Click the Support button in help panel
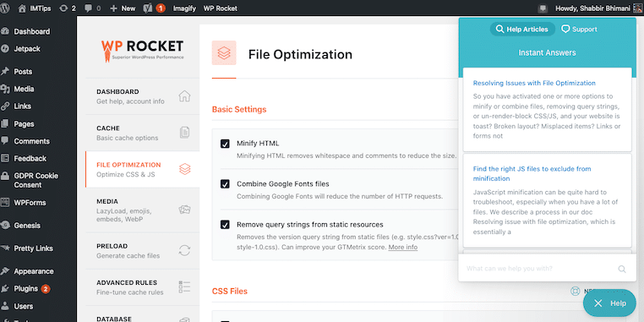Image resolution: width=644 pixels, height=322 pixels. 579,30
